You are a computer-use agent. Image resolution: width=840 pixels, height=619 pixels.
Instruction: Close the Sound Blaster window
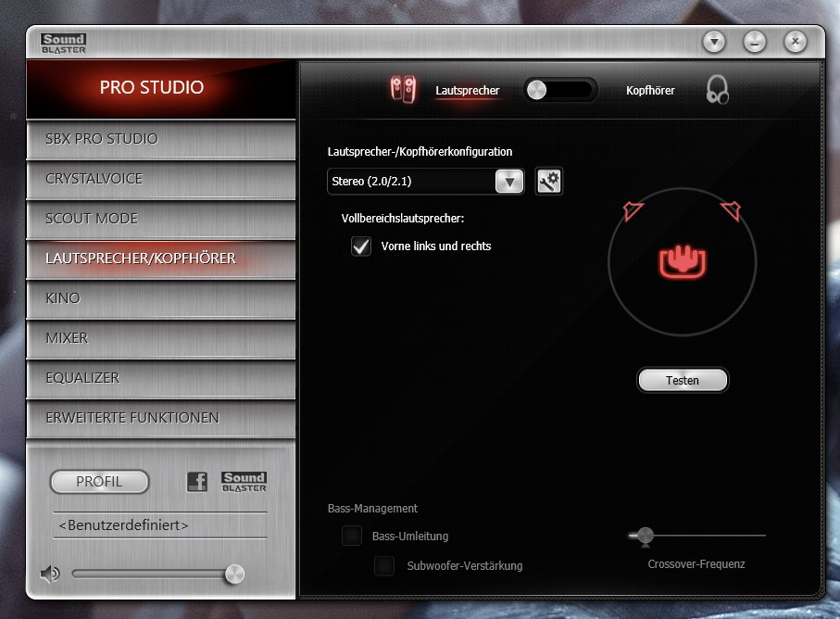pos(795,42)
